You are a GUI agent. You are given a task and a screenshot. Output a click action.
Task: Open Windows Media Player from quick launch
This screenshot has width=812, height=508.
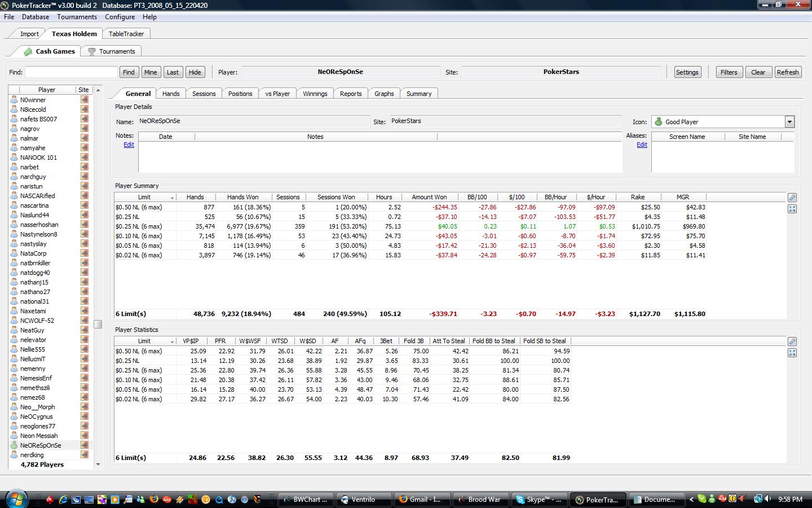115,500
